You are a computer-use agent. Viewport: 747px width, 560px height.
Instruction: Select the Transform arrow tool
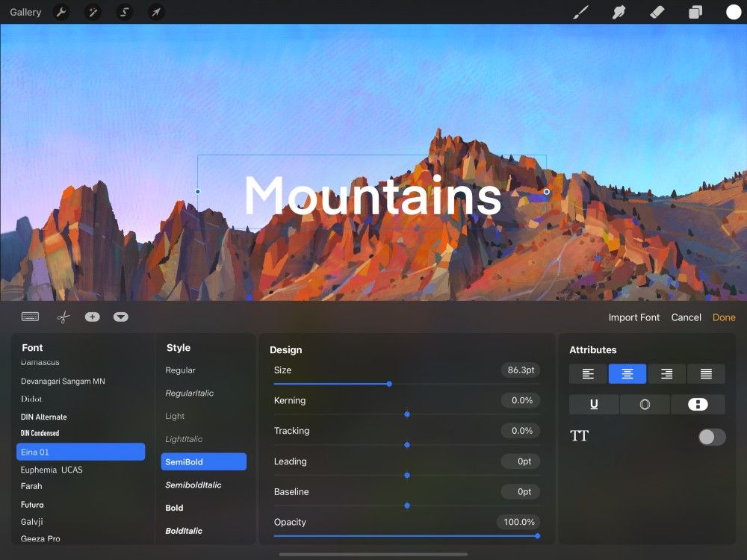(x=156, y=12)
